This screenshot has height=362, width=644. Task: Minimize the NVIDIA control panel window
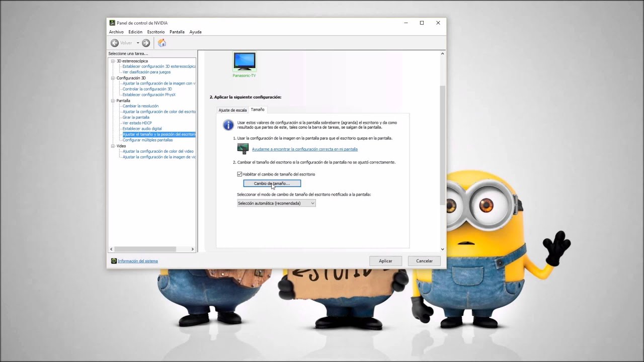click(x=406, y=23)
